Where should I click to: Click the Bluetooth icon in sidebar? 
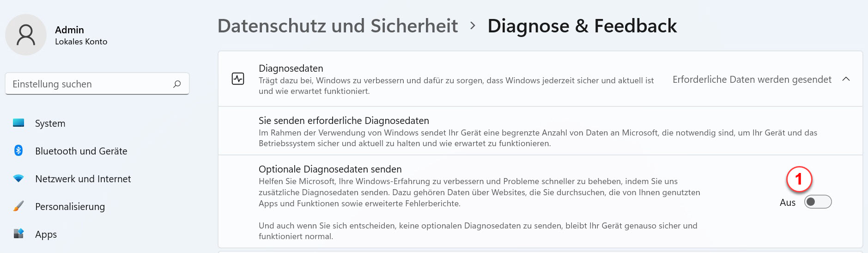point(18,150)
